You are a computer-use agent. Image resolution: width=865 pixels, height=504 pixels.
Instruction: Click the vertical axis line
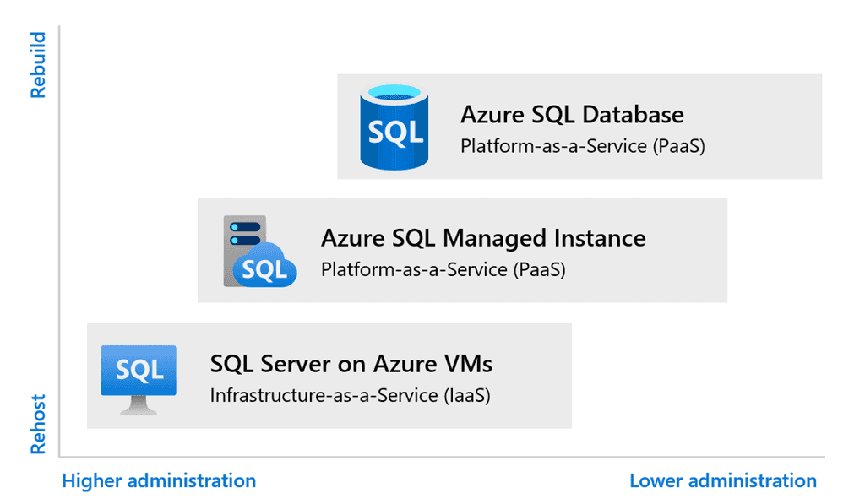pos(59,241)
